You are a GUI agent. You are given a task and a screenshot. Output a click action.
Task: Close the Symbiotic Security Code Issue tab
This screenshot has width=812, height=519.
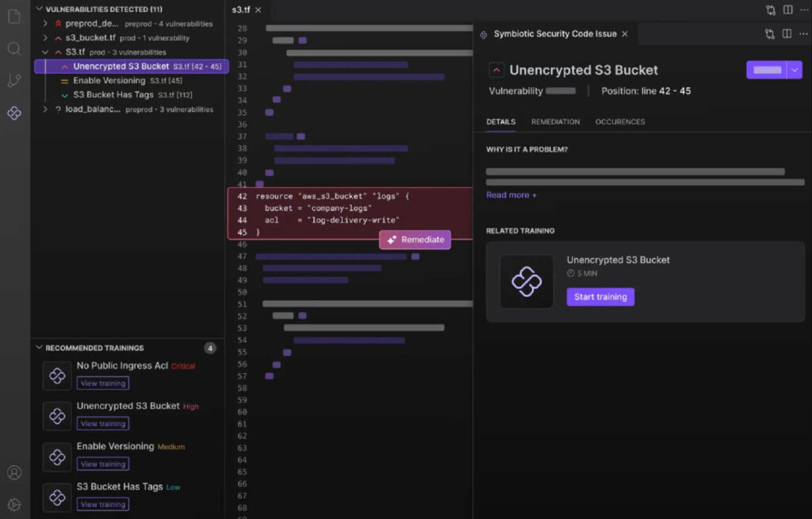pyautogui.click(x=625, y=33)
